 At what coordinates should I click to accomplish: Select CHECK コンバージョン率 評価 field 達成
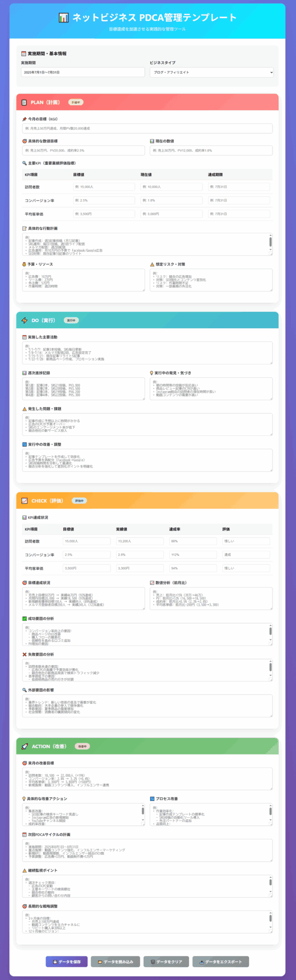pos(246,555)
